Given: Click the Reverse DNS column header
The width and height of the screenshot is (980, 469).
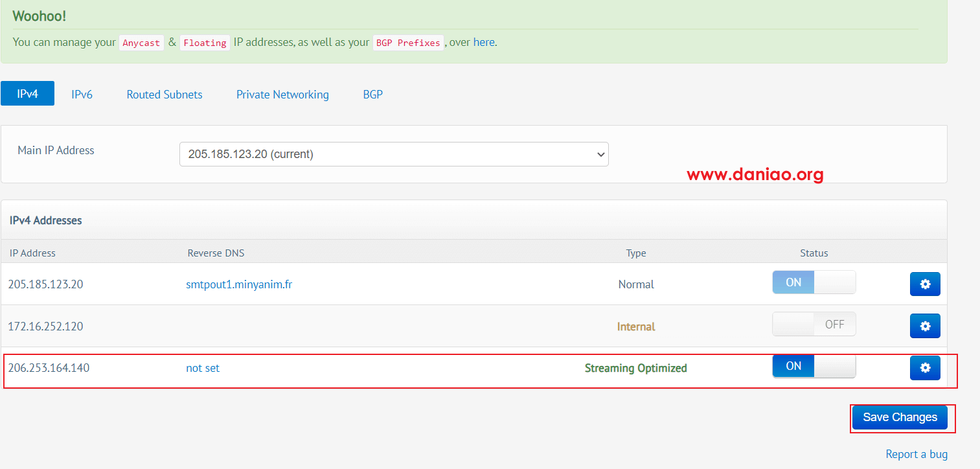Looking at the screenshot, I should [x=216, y=253].
